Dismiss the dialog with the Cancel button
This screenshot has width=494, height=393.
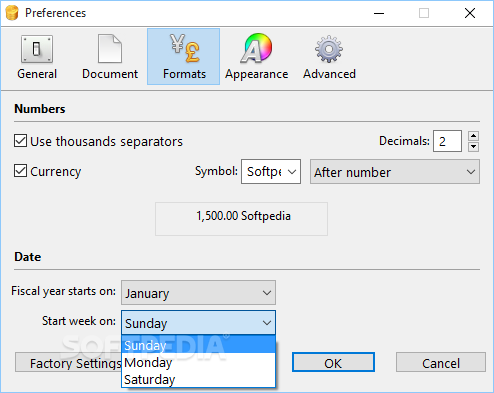pyautogui.click(x=441, y=363)
